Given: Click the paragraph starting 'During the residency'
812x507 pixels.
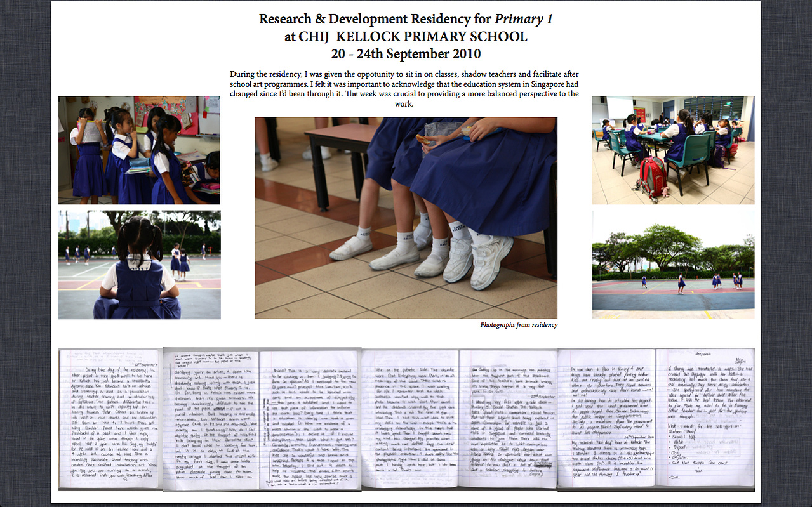Looking at the screenshot, I should coord(404,89).
